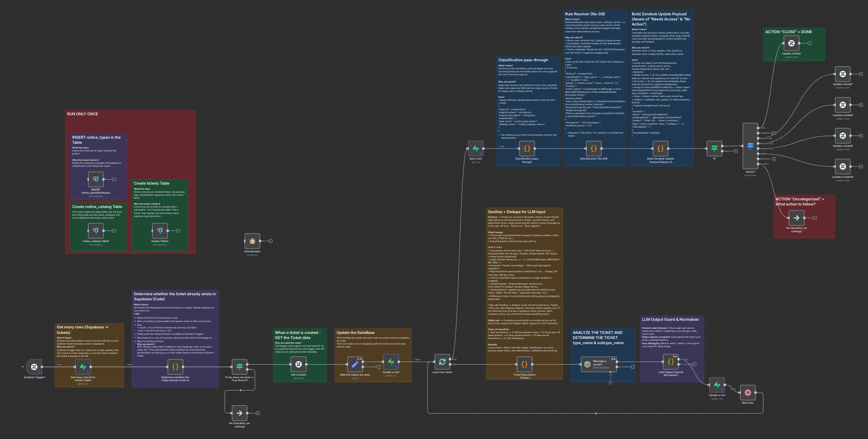The height and width of the screenshot is (439, 868).
Task: Click plus connector after Update a ticket10
Action: click(x=861, y=166)
